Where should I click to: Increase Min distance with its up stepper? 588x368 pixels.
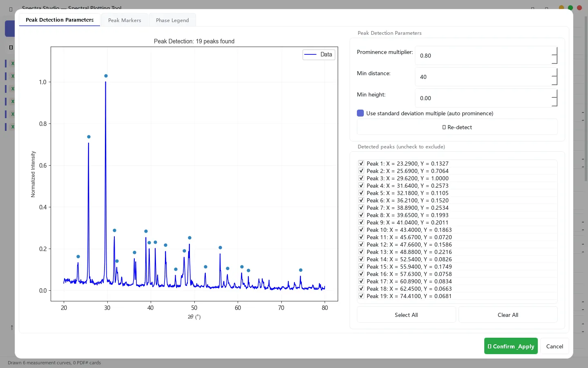tap(555, 72)
